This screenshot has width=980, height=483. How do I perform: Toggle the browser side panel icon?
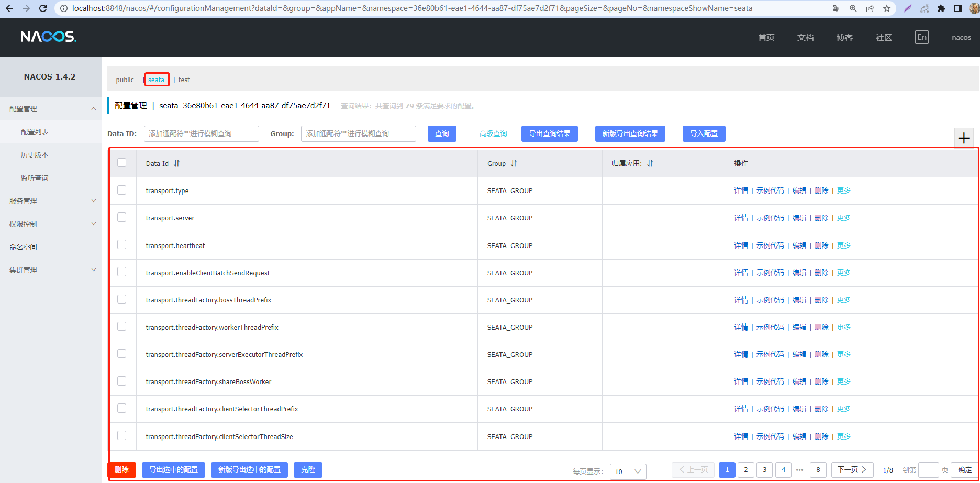[958, 8]
